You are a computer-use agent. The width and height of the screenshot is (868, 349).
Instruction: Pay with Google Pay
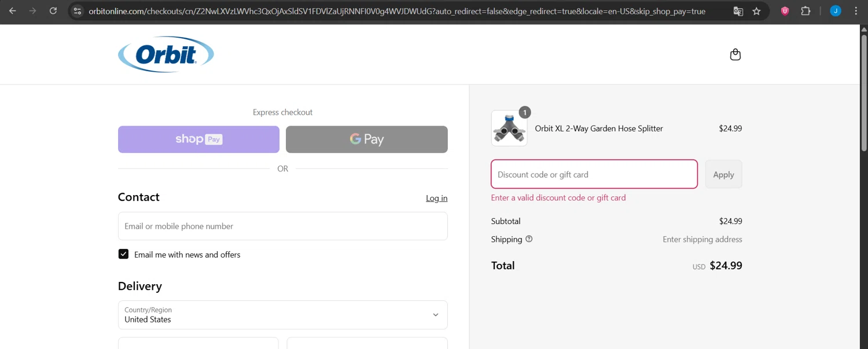[367, 139]
